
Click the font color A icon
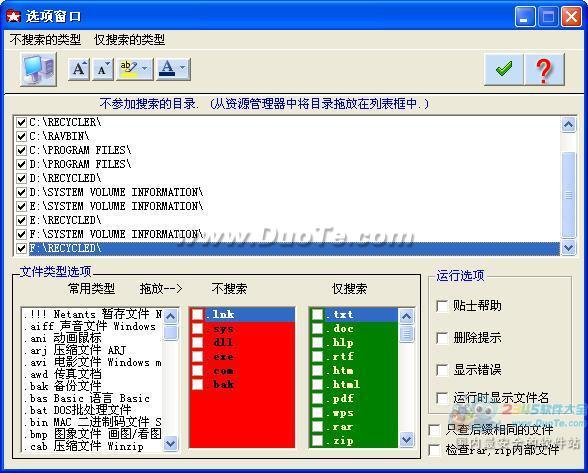point(167,69)
